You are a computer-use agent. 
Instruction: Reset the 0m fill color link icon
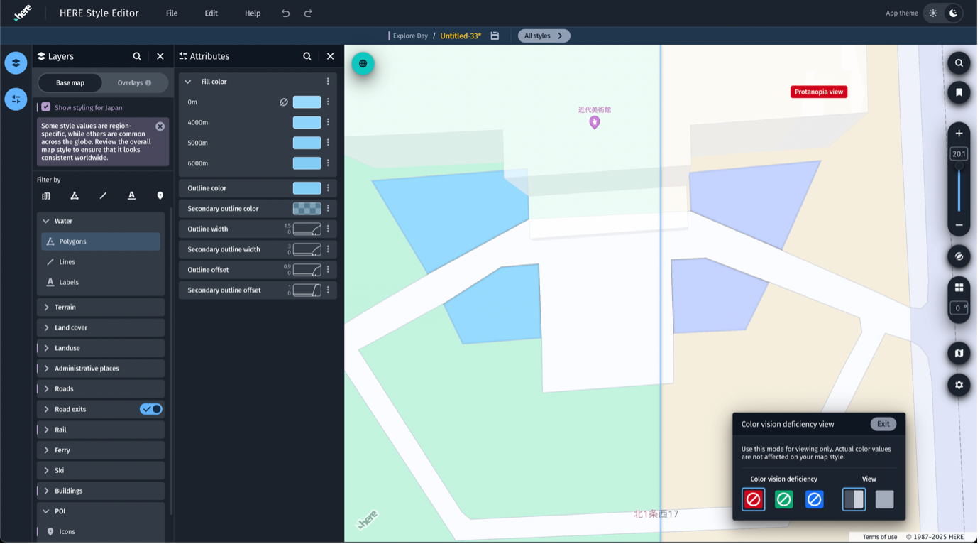tap(284, 102)
